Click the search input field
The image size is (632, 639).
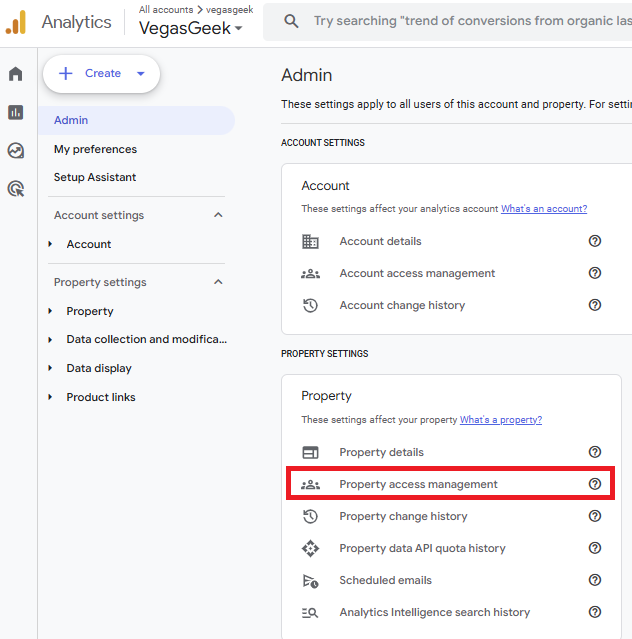[470, 21]
